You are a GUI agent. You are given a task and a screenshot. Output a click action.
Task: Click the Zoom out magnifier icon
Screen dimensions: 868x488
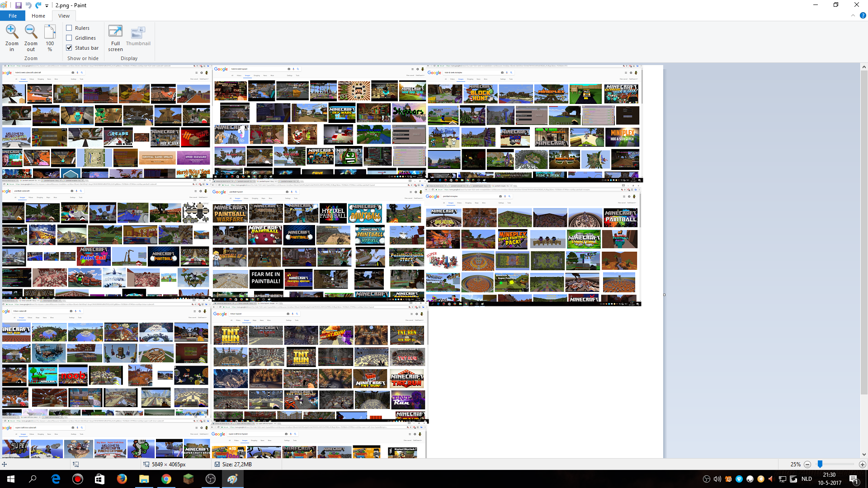tap(31, 32)
